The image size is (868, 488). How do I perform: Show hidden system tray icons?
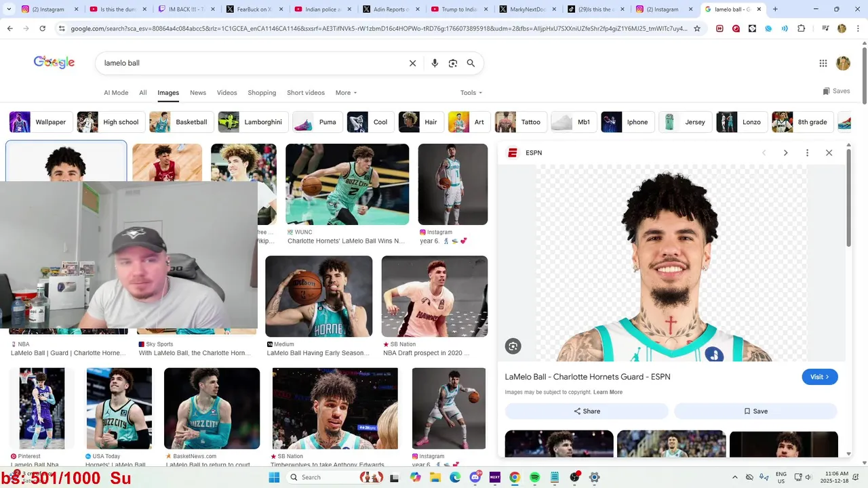(x=734, y=477)
